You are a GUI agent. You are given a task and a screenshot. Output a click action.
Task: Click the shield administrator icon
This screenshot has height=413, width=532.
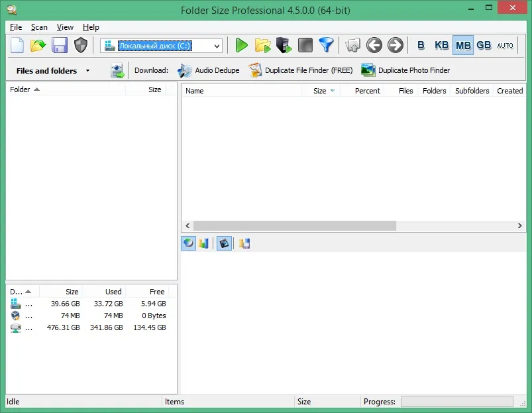click(x=81, y=45)
